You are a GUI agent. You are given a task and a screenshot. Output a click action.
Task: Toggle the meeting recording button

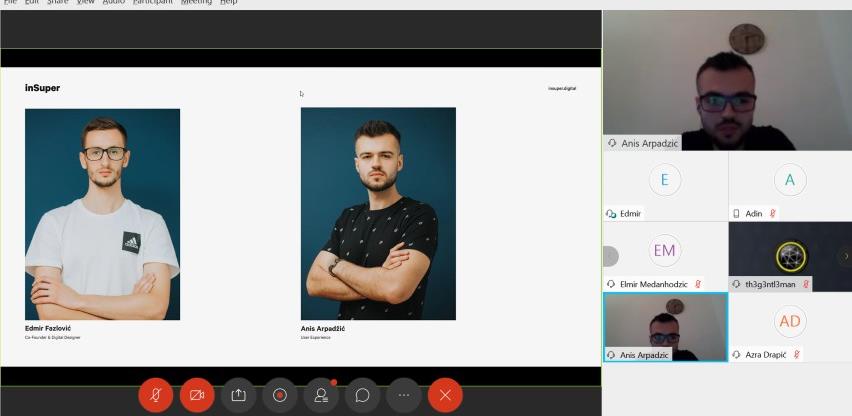(x=280, y=395)
